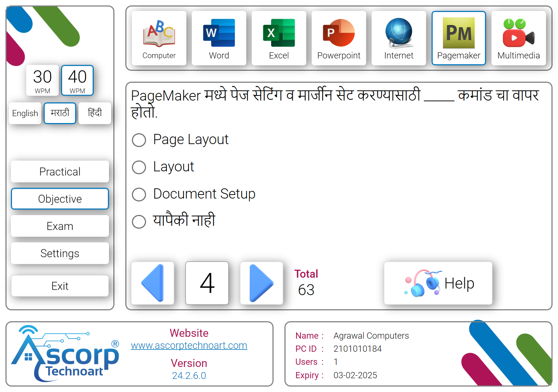Set typing speed to 30 WPM
The width and height of the screenshot is (558, 392).
[x=43, y=81]
